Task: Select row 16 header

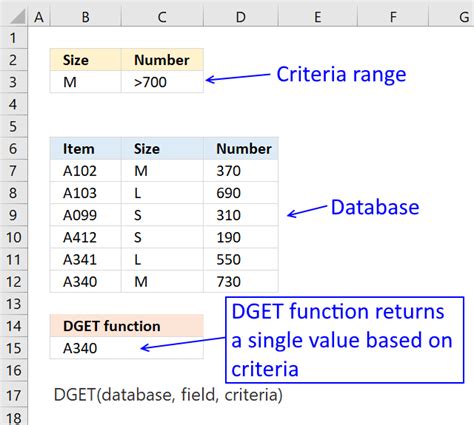Action: pyautogui.click(x=13, y=370)
